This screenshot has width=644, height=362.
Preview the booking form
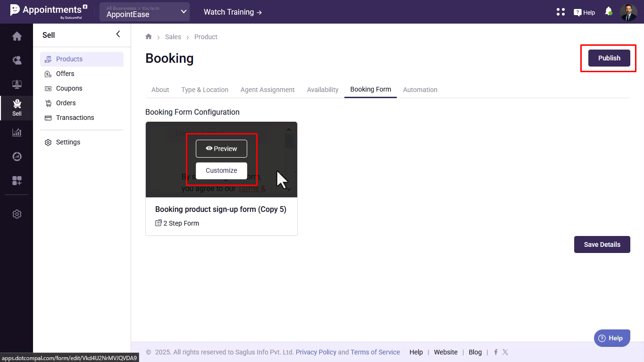click(221, 149)
